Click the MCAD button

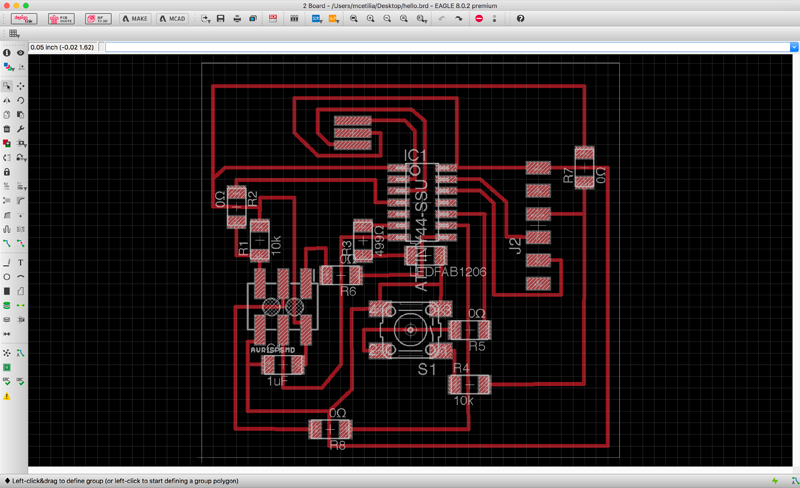tap(172, 19)
